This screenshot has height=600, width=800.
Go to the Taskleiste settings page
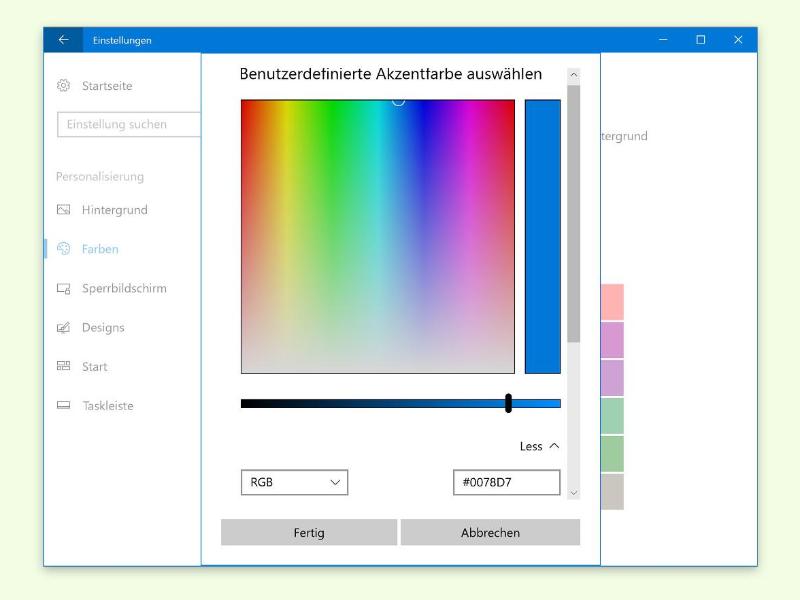107,406
